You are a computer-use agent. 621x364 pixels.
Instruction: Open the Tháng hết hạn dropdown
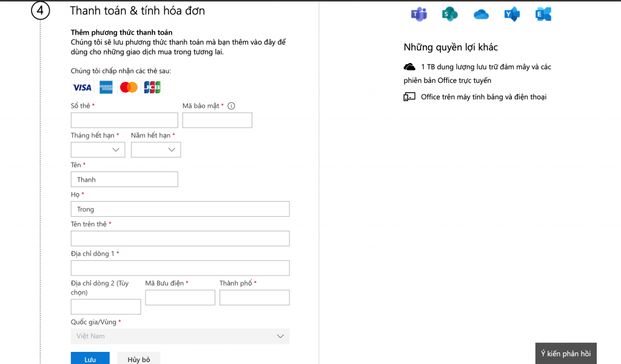pos(98,150)
